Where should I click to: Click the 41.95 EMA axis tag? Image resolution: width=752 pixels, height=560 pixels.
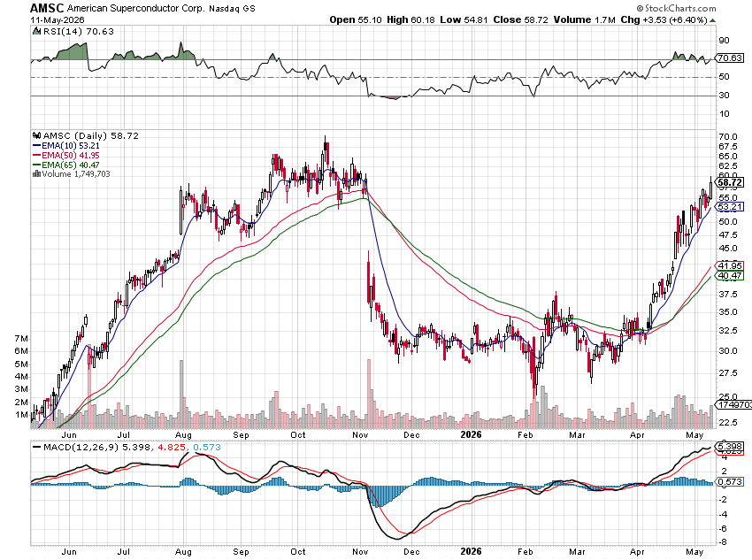(x=730, y=265)
